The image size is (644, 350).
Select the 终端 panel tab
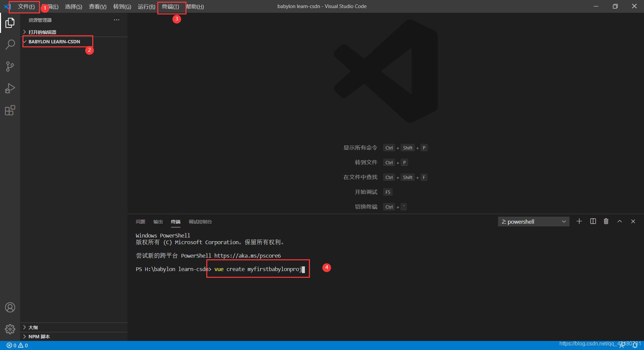176,222
